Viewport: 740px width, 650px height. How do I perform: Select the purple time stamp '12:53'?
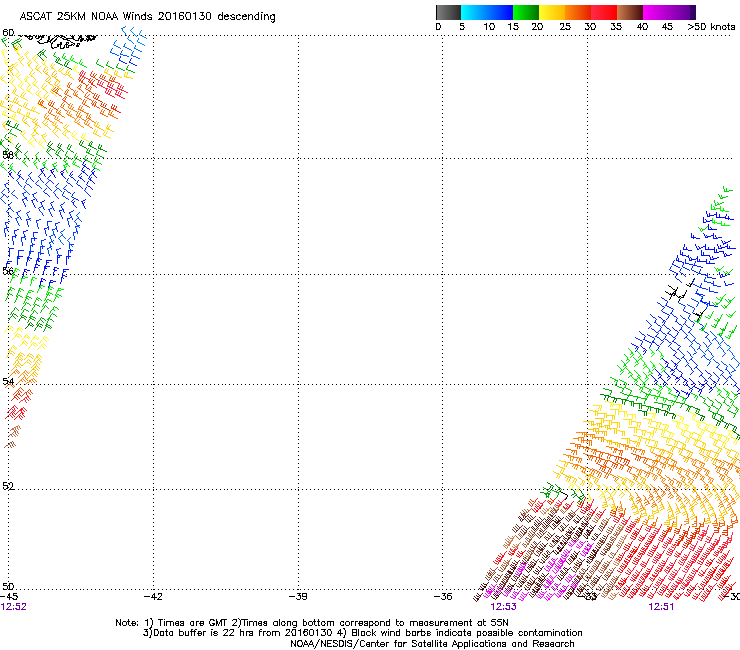(504, 607)
